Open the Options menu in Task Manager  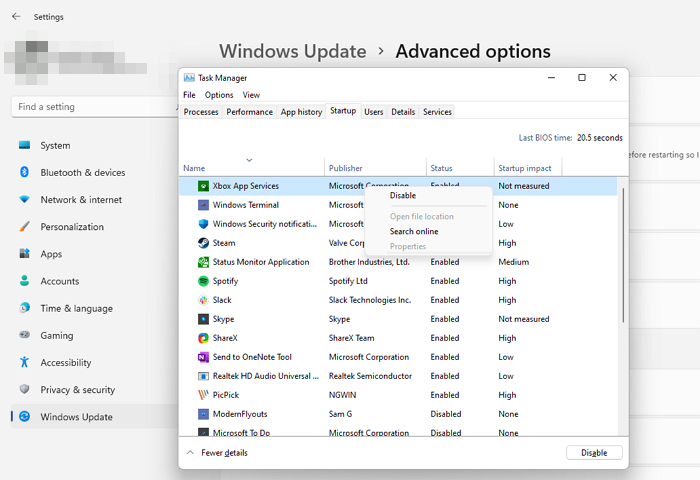pyautogui.click(x=219, y=95)
